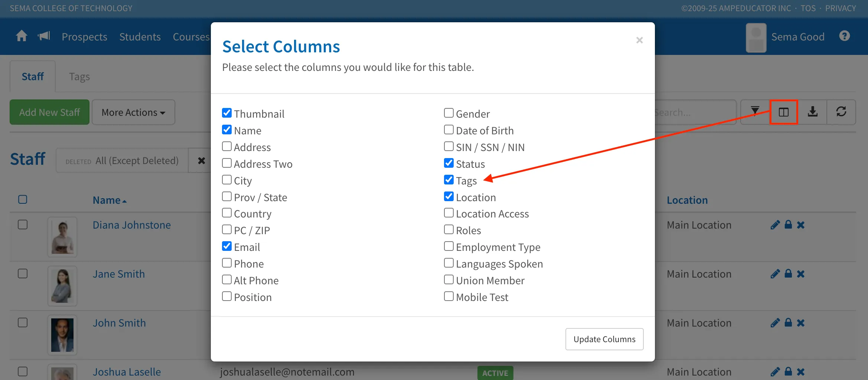Click the download export icon
The width and height of the screenshot is (868, 380).
coord(812,112)
